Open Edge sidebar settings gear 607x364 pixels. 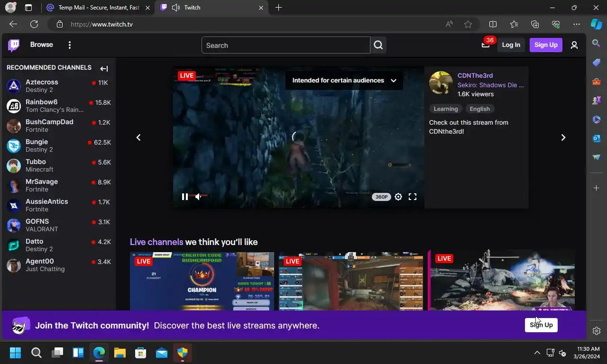click(597, 331)
